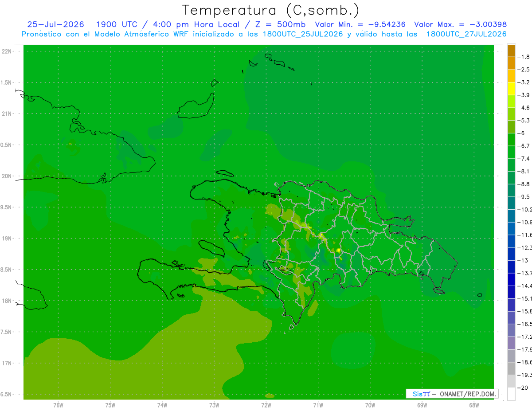
Task: Select the teal swatch between -9.5 and -10.2
Action: pos(511,203)
